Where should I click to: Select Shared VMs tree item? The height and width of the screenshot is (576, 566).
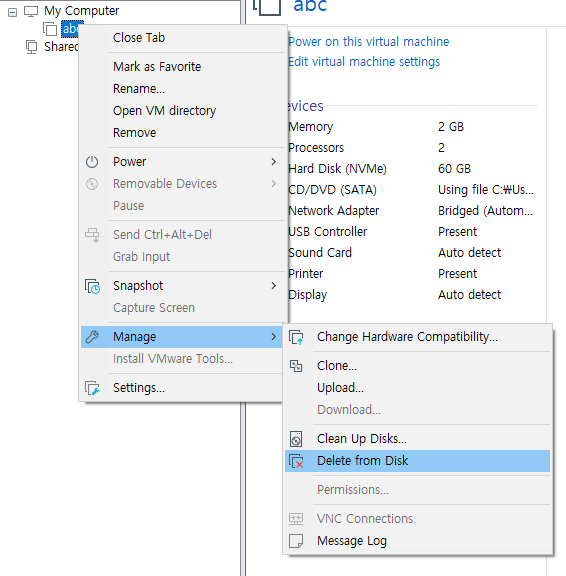point(61,47)
